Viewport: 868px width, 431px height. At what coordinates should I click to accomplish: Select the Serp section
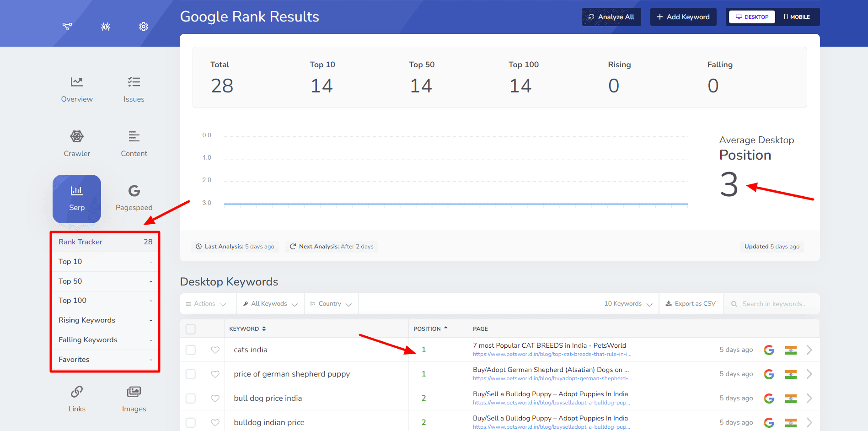(x=77, y=199)
